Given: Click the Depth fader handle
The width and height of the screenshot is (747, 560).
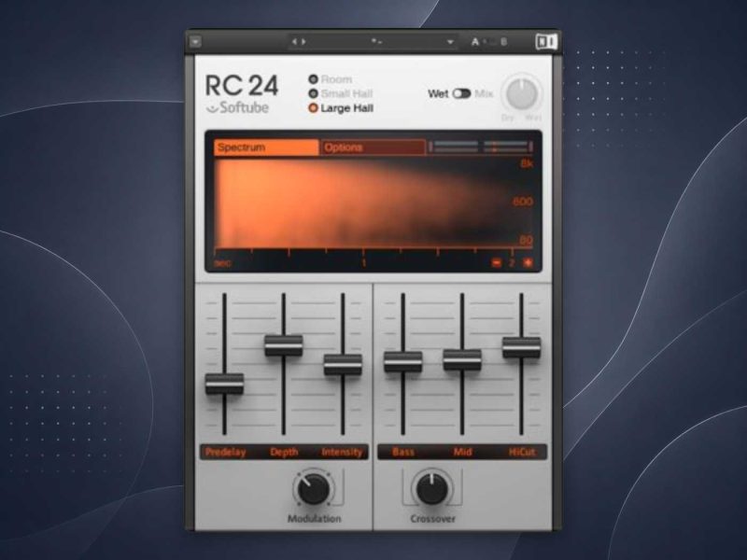Looking at the screenshot, I should click(284, 345).
